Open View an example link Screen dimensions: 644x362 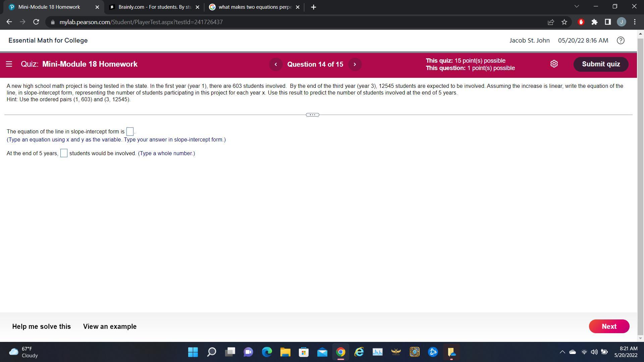tap(110, 326)
